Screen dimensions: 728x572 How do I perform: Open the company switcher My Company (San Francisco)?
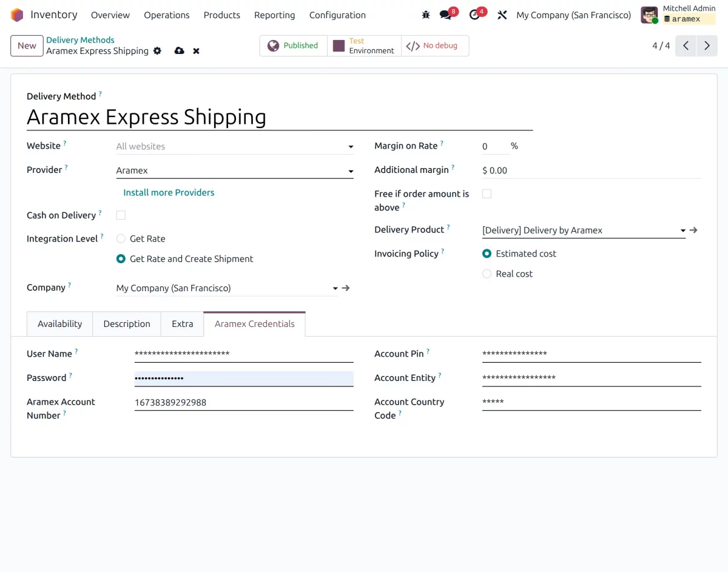click(x=573, y=15)
